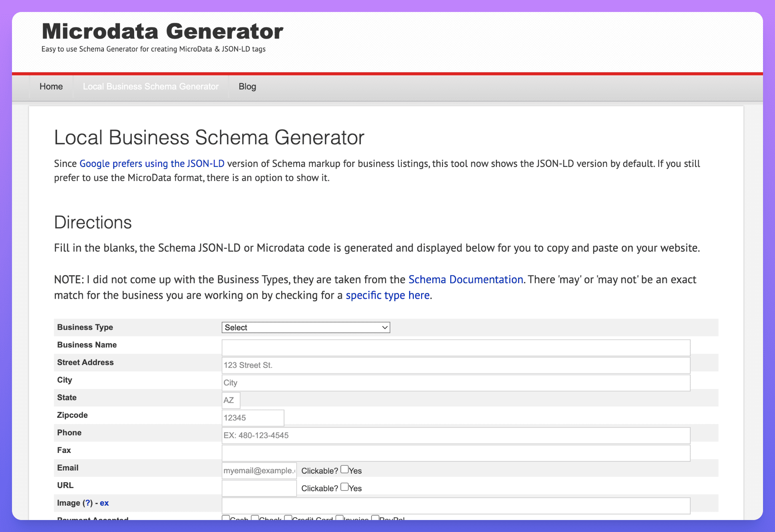The height and width of the screenshot is (532, 775).
Task: Click the State AZ input box
Action: [x=231, y=400]
